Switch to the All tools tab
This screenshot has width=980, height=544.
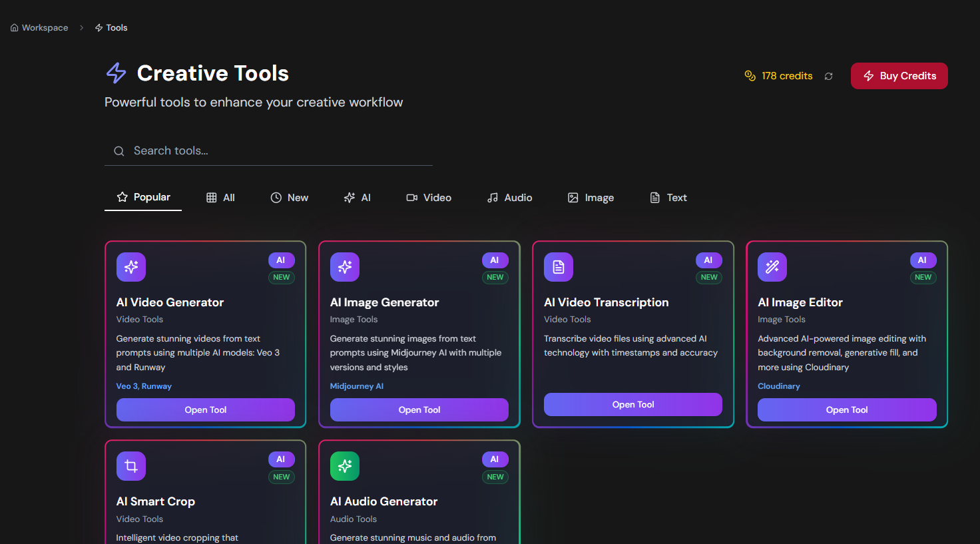(220, 198)
